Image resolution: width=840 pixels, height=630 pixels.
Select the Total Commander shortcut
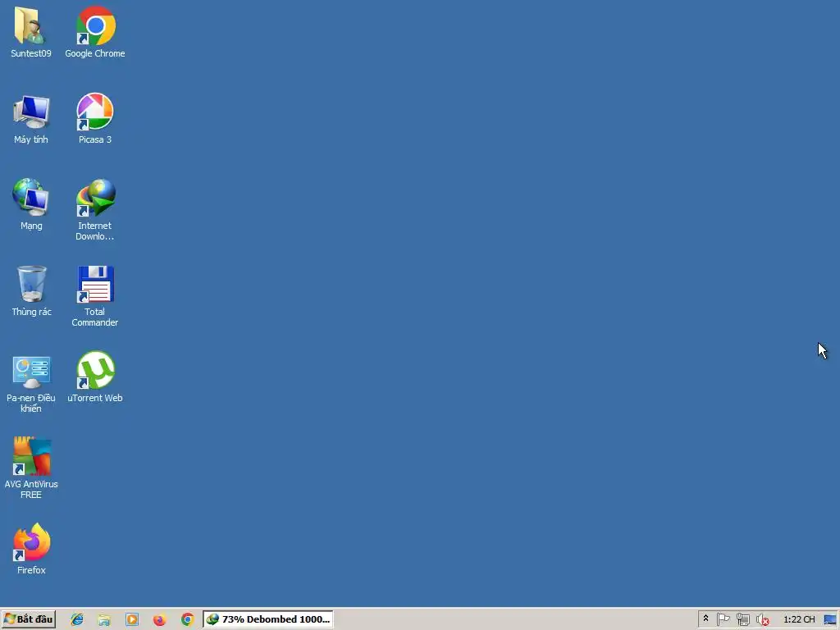(95, 296)
